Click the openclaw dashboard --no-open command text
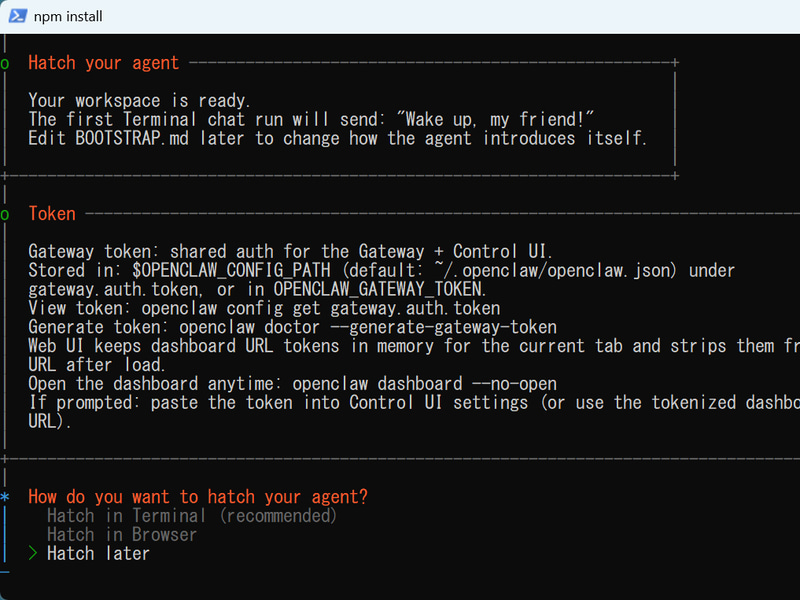Image resolution: width=800 pixels, height=600 pixels. click(424, 384)
